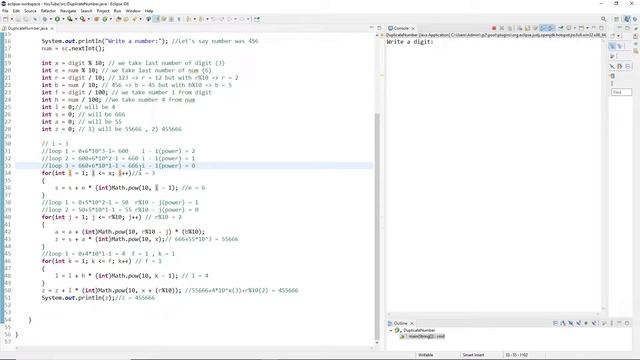Open the File menu
Viewport: 640px width, 360px height.
pos(5,11)
